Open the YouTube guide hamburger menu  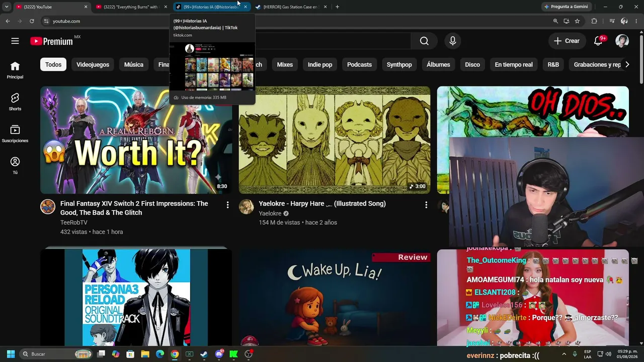point(15,41)
